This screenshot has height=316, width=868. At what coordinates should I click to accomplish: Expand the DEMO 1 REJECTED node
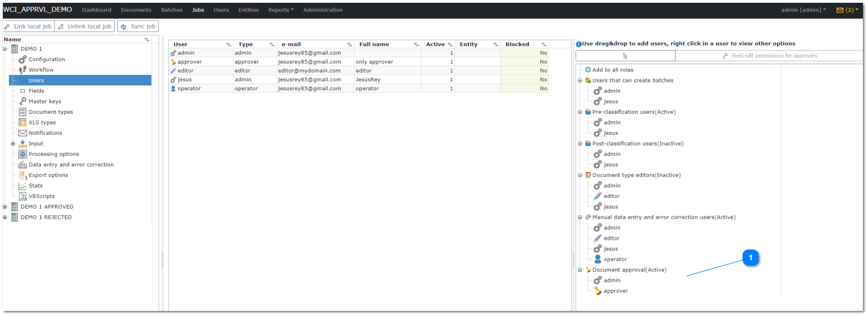[x=5, y=217]
